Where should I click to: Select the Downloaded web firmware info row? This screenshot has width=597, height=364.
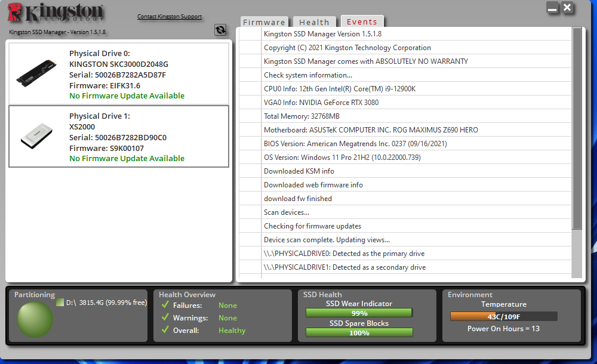[x=405, y=184]
